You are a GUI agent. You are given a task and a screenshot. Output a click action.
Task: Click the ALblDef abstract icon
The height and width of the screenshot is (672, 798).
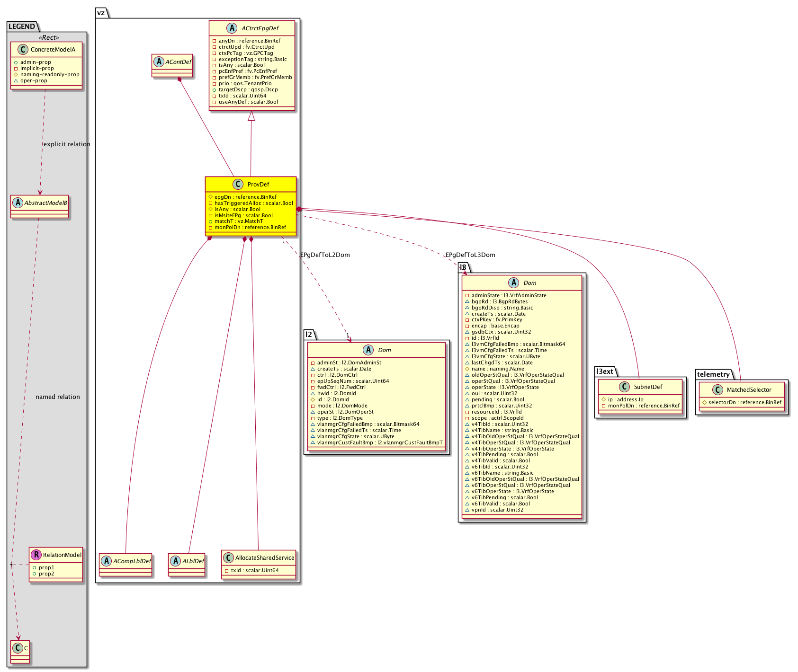[176, 561]
